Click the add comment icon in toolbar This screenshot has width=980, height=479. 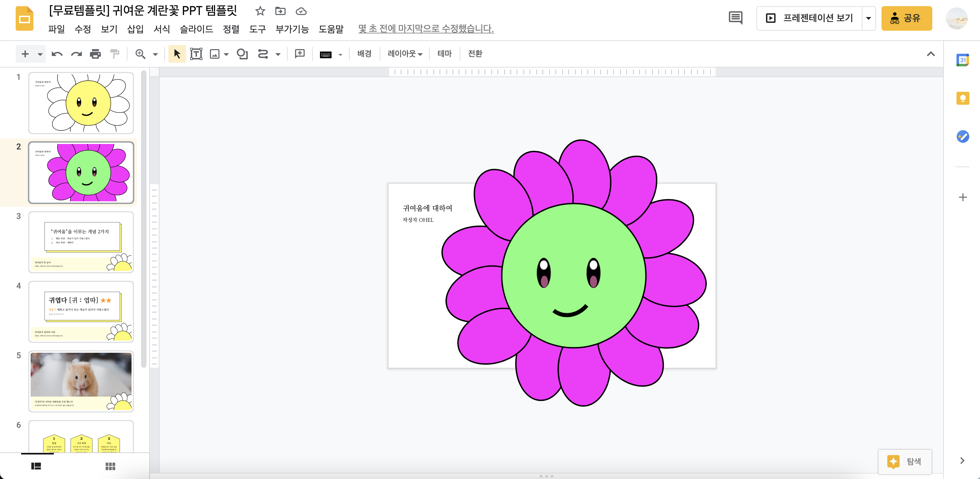point(300,54)
